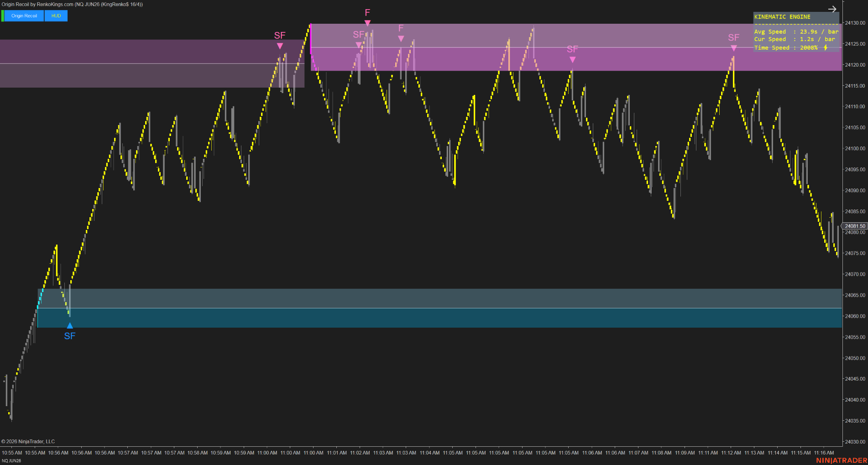Open the second F marker near 11:03 AM

(401, 38)
